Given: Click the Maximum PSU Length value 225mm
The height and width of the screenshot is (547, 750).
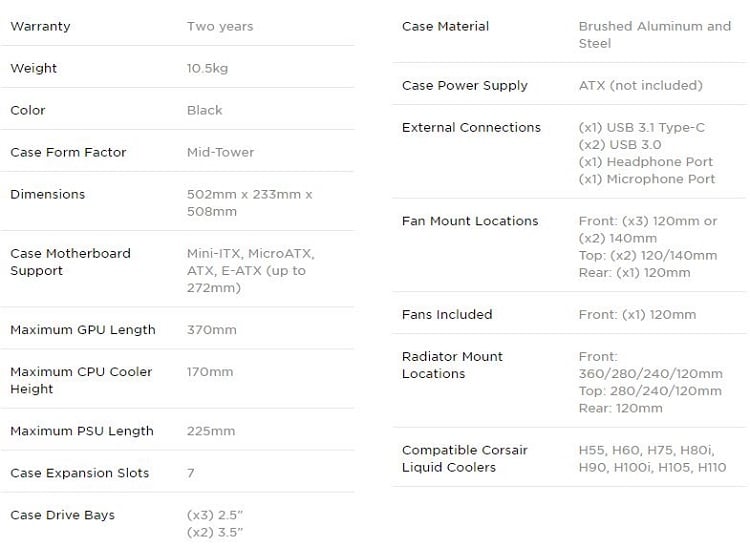Looking at the screenshot, I should click(x=211, y=431).
